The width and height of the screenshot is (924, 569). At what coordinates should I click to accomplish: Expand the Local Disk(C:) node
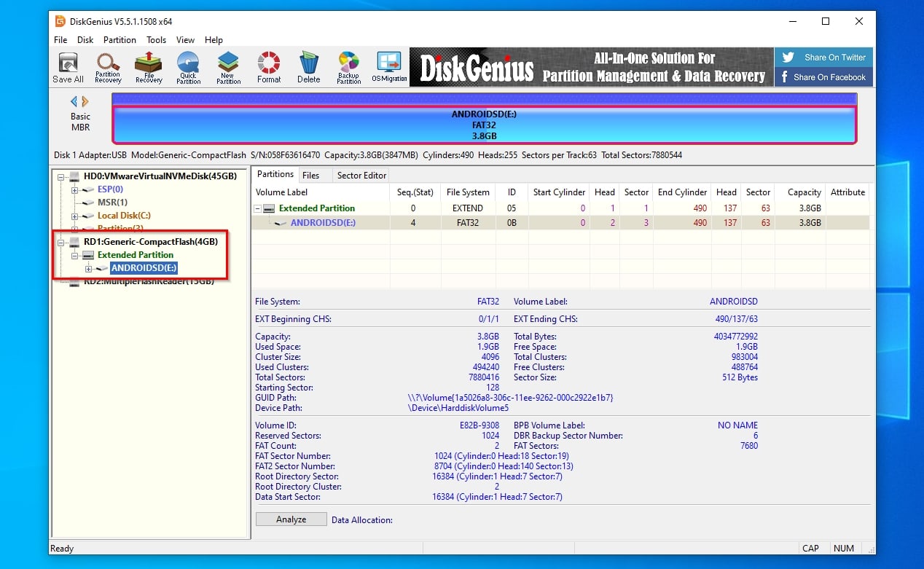pyautogui.click(x=74, y=216)
